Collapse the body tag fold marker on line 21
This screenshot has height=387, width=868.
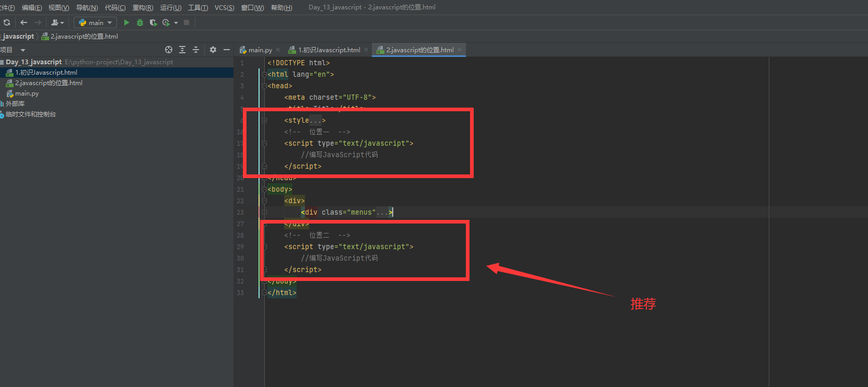(264, 190)
